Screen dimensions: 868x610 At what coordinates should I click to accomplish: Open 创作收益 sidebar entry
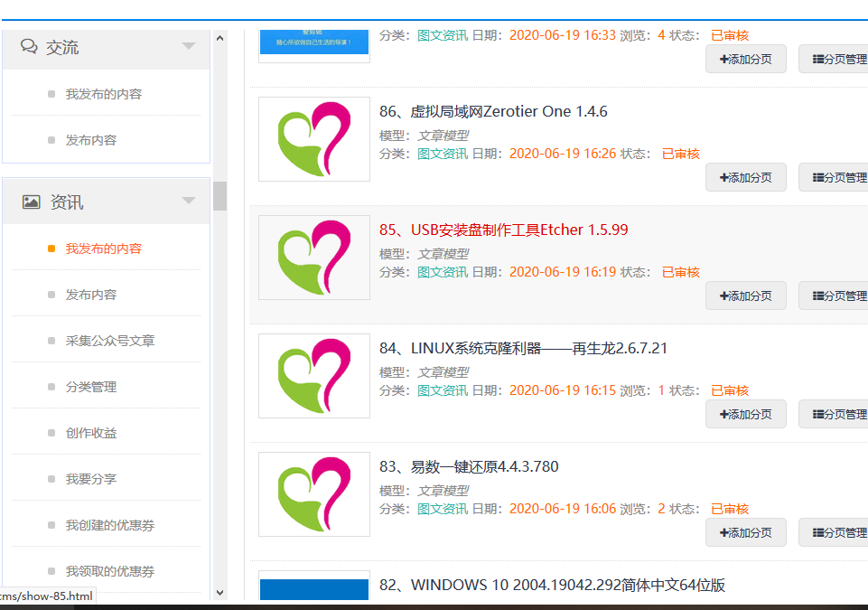pyautogui.click(x=90, y=433)
